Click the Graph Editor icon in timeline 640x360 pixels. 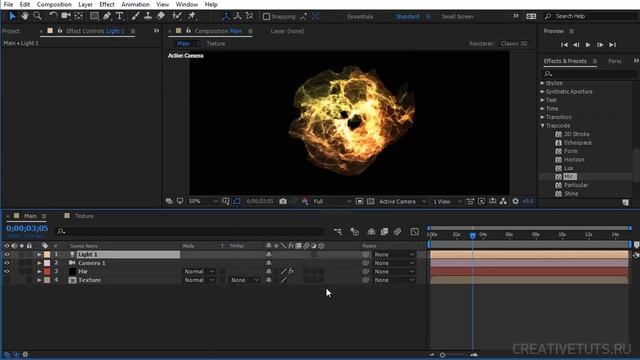point(415,231)
